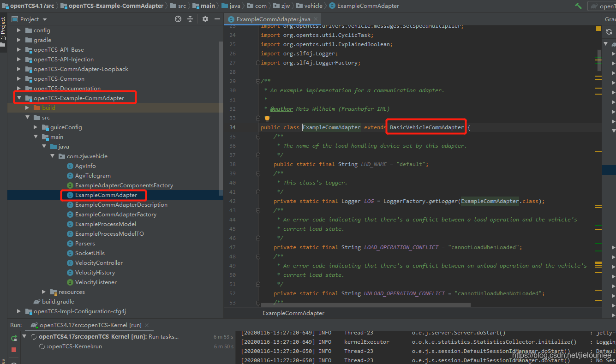Select openTCS-Common module in tree
616x364 pixels.
point(59,79)
